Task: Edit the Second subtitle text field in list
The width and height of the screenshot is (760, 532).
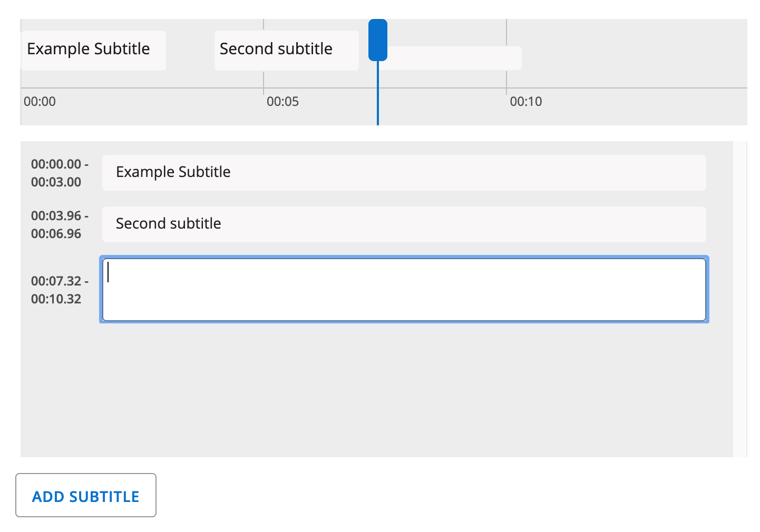Action: 404,224
